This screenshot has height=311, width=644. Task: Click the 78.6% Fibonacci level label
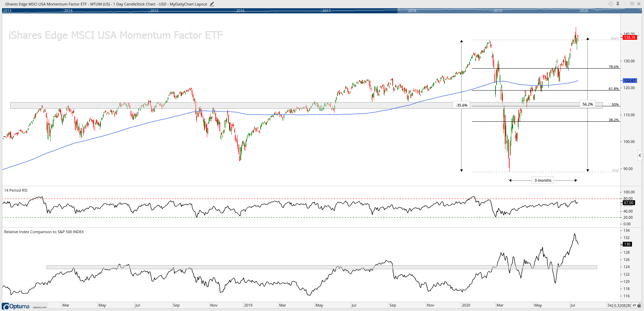point(613,67)
